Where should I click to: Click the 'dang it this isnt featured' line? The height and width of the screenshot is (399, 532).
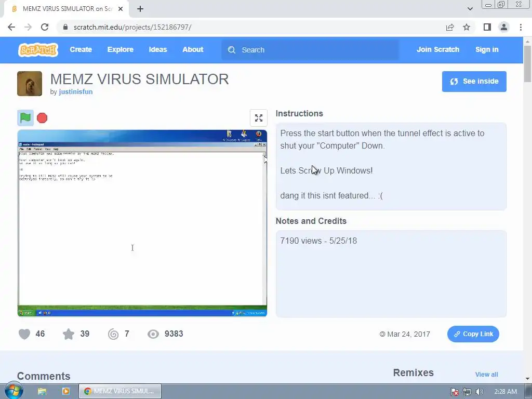(331, 195)
